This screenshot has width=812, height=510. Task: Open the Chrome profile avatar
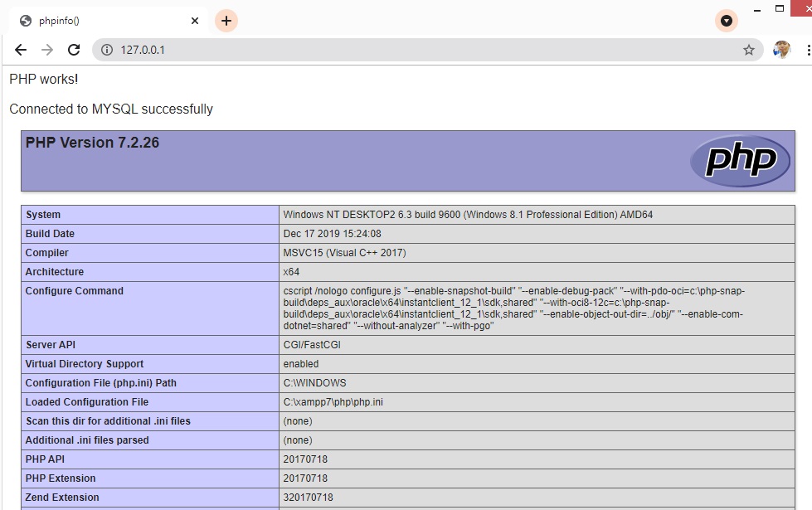[781, 50]
